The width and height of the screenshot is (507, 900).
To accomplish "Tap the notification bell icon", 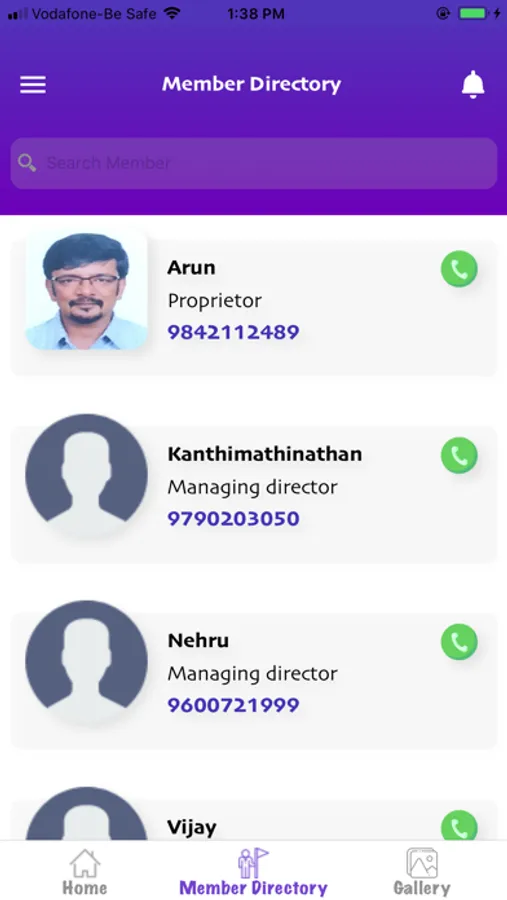I will (473, 84).
